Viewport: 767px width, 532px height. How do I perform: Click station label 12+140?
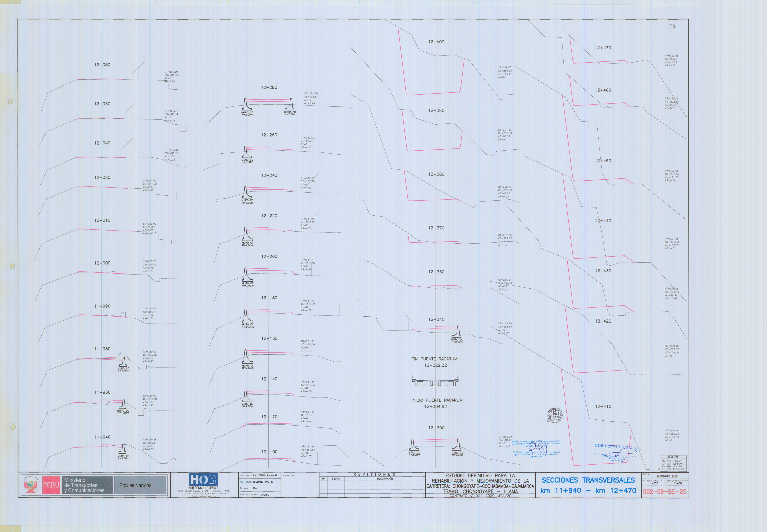269,379
